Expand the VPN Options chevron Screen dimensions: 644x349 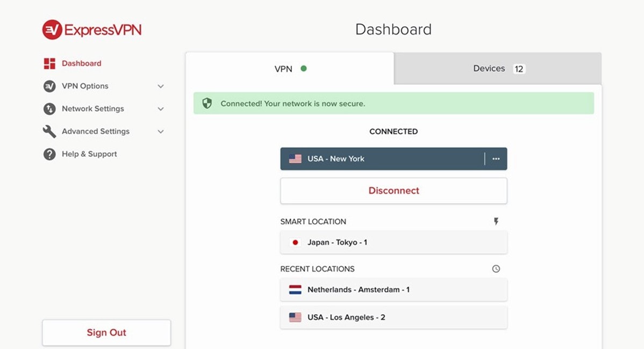point(161,86)
